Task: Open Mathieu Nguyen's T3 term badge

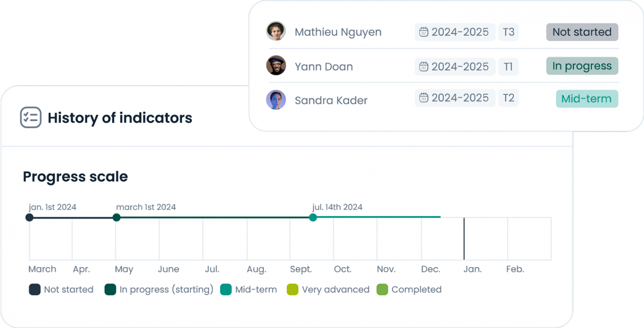Action: coord(508,32)
